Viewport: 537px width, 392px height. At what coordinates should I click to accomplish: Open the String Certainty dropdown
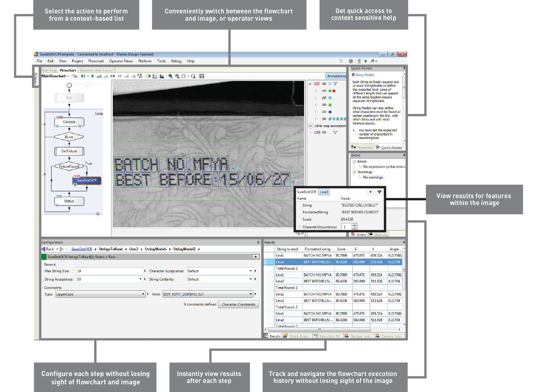click(x=251, y=279)
